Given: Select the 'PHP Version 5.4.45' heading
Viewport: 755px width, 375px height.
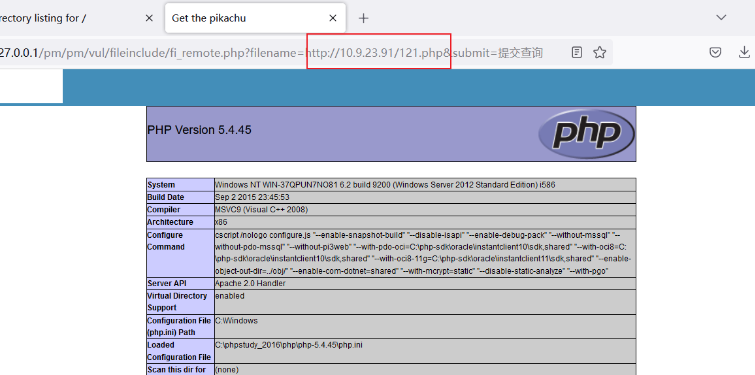Looking at the screenshot, I should [199, 130].
